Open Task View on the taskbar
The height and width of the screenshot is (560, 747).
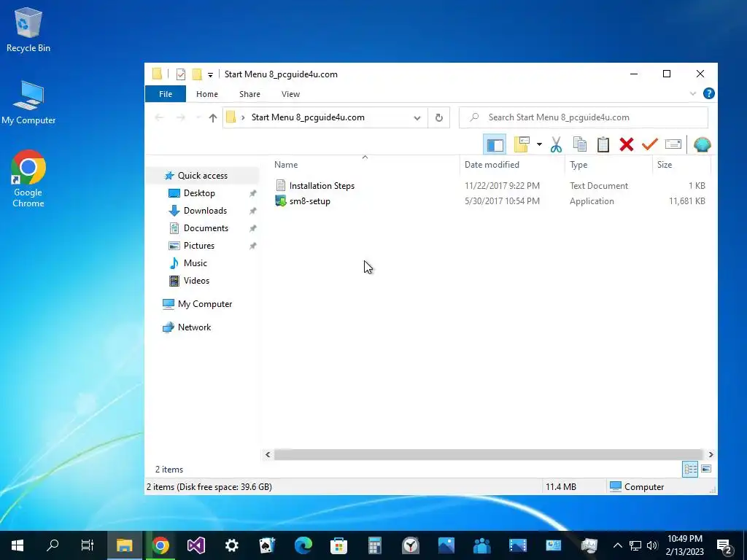(88, 545)
